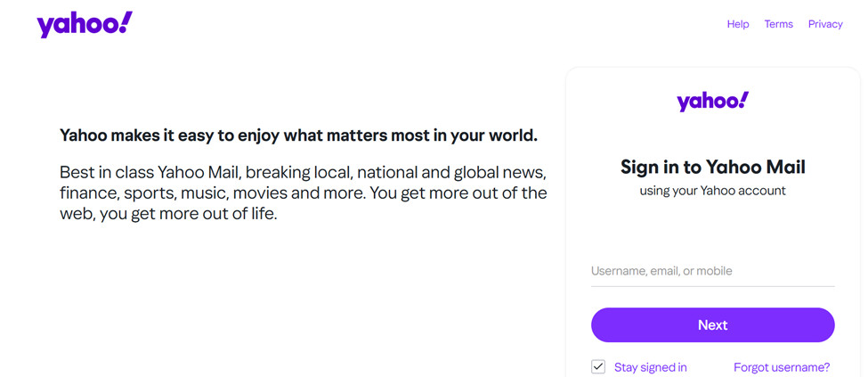The height and width of the screenshot is (377, 868).
Task: Focus the Username, email, or mobile field
Action: point(712,271)
